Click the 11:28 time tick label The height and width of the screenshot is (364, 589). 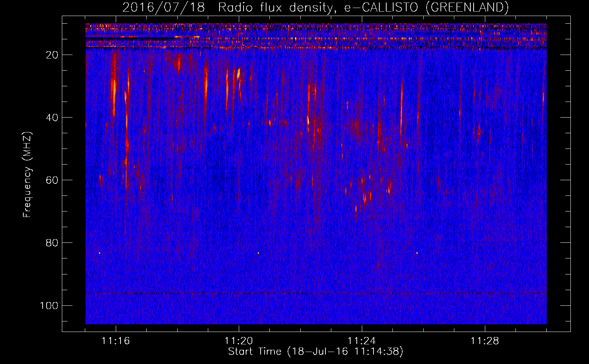pos(485,341)
